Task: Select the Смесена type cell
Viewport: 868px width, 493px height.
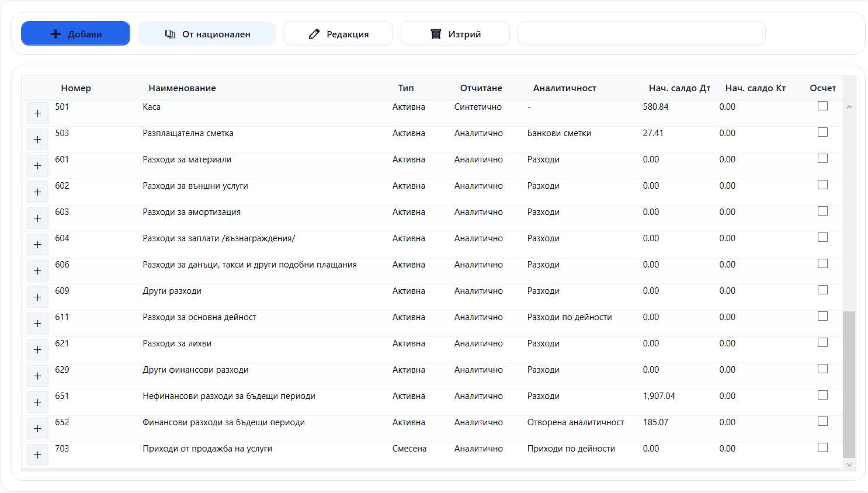Action: pos(409,449)
